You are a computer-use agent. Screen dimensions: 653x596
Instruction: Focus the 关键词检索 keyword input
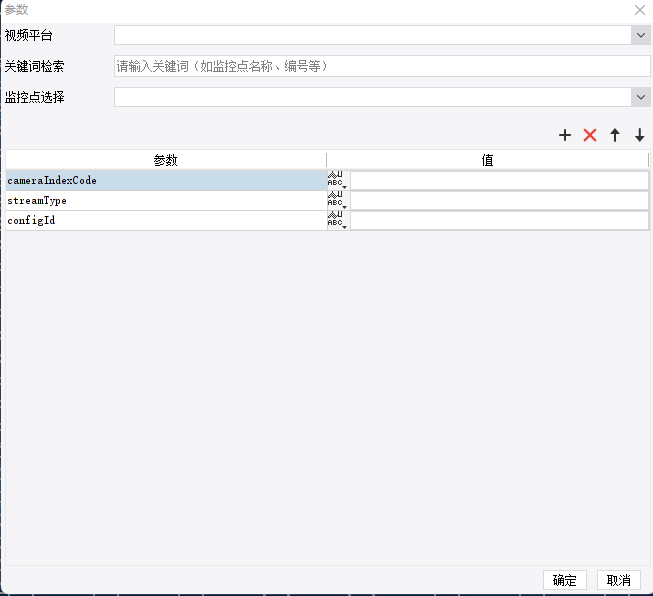click(382, 66)
